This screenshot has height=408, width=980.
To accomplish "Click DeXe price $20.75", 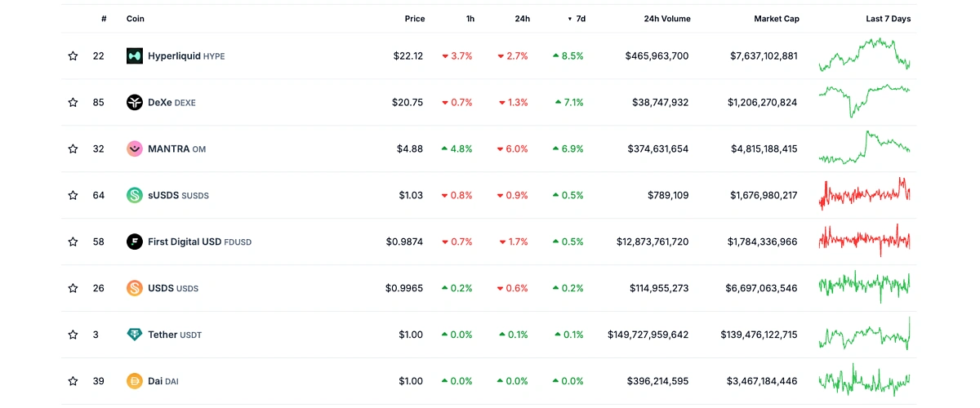I will click(408, 103).
